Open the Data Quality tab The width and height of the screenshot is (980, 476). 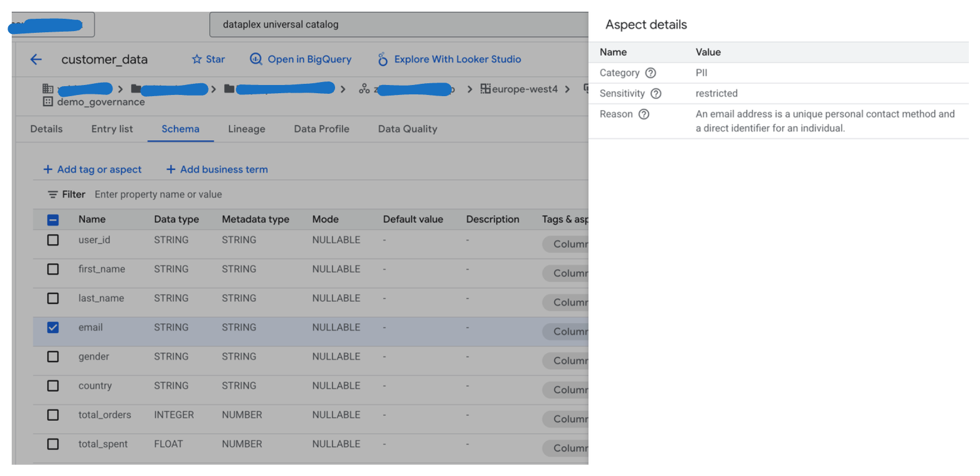407,129
